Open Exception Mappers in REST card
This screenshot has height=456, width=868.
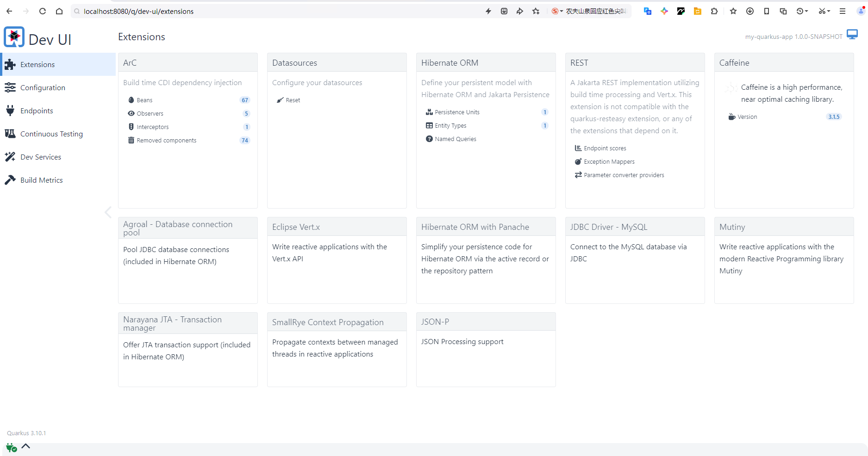coord(609,161)
